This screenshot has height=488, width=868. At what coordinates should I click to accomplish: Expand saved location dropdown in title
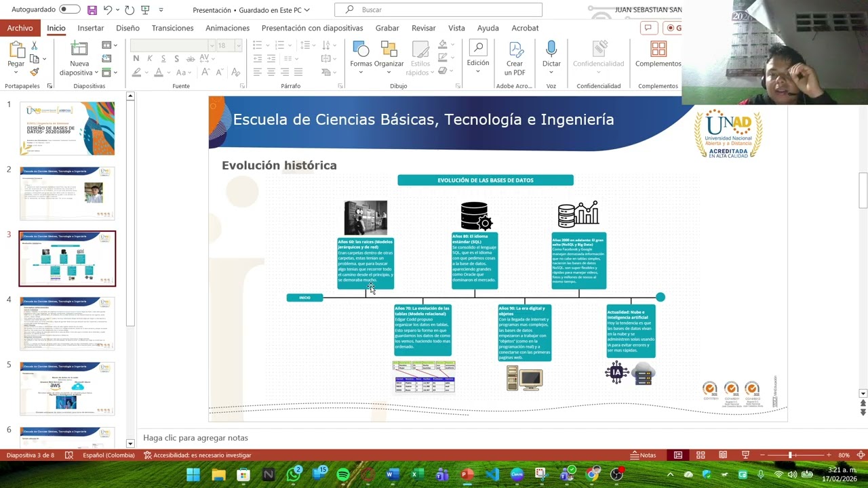pyautogui.click(x=307, y=10)
